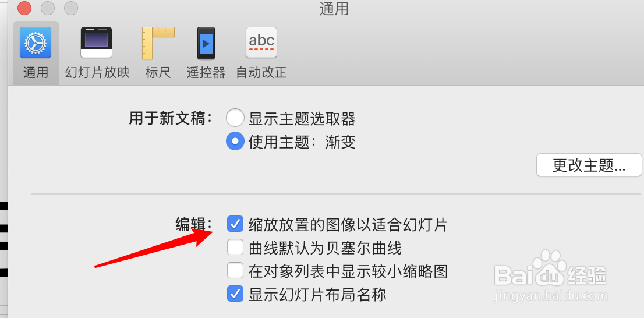Enable the 曲线默认为贝塞尔曲线 checkbox
Screen dimensions: 644x318
[235, 248]
